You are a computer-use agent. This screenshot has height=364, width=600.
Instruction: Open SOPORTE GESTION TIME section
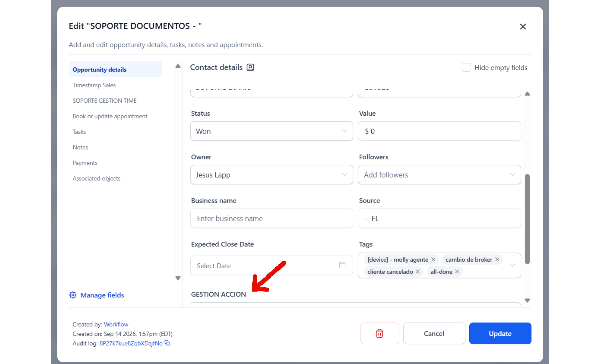[104, 101]
